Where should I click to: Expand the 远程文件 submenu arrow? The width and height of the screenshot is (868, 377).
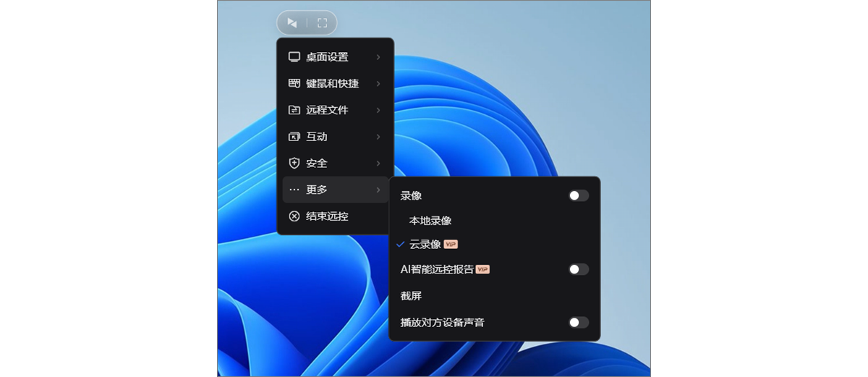tap(378, 110)
